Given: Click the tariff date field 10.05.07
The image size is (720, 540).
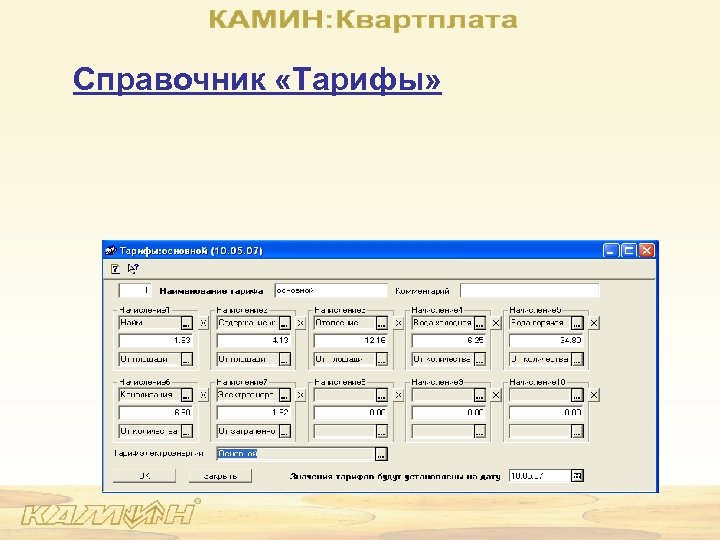Looking at the screenshot, I should [540, 476].
